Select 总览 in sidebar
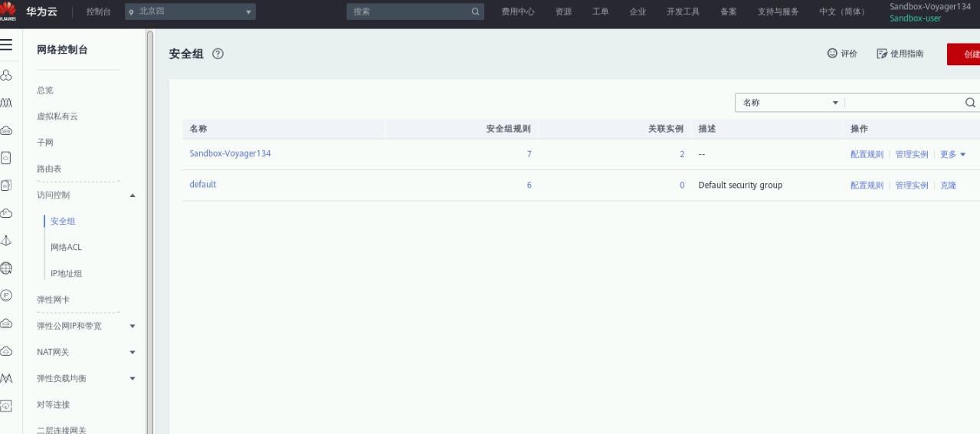The width and height of the screenshot is (980, 434). [x=45, y=90]
